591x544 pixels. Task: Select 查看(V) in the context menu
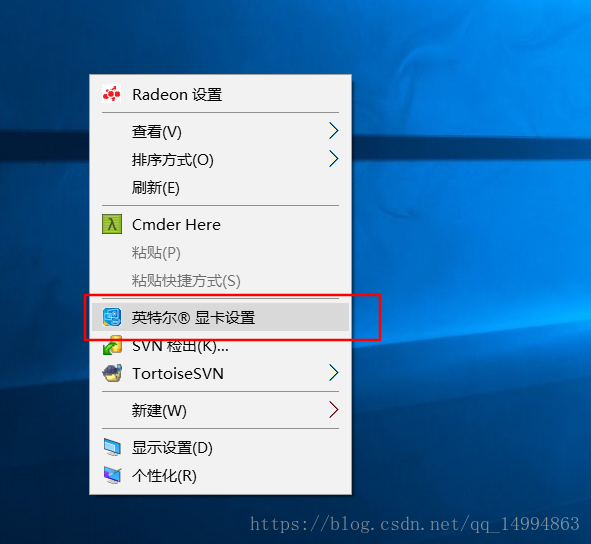pyautogui.click(x=220, y=131)
